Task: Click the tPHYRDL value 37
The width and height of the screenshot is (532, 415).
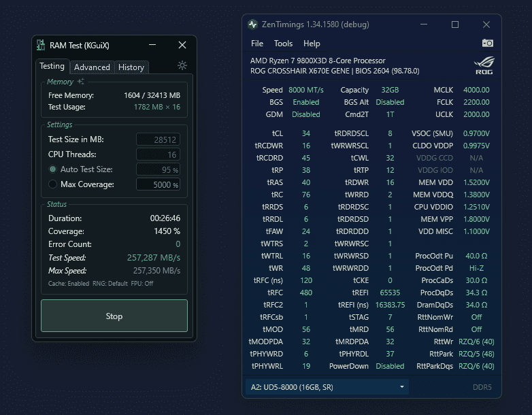Action: pyautogui.click(x=390, y=354)
